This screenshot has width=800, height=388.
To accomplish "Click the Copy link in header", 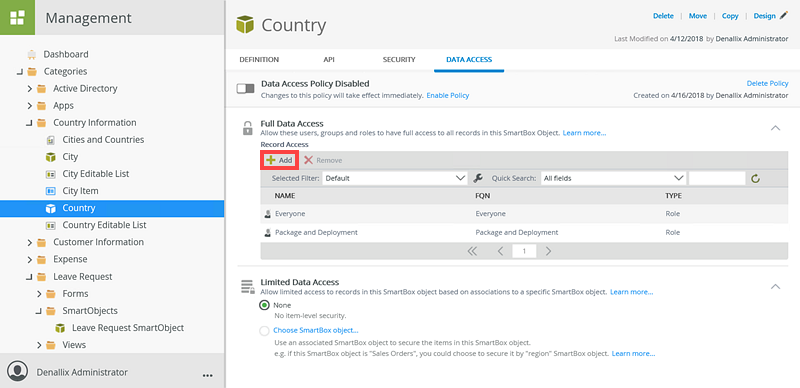I will (x=730, y=16).
